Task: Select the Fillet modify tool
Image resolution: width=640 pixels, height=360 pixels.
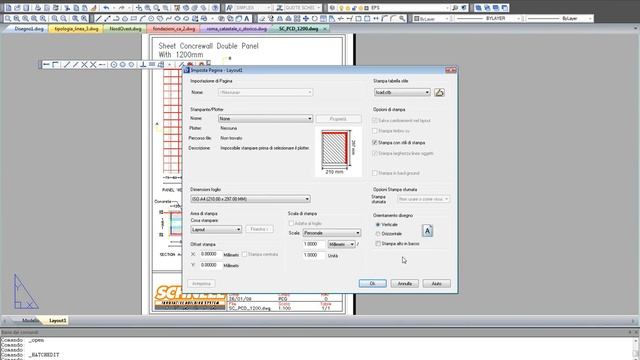Action: click(393, 18)
